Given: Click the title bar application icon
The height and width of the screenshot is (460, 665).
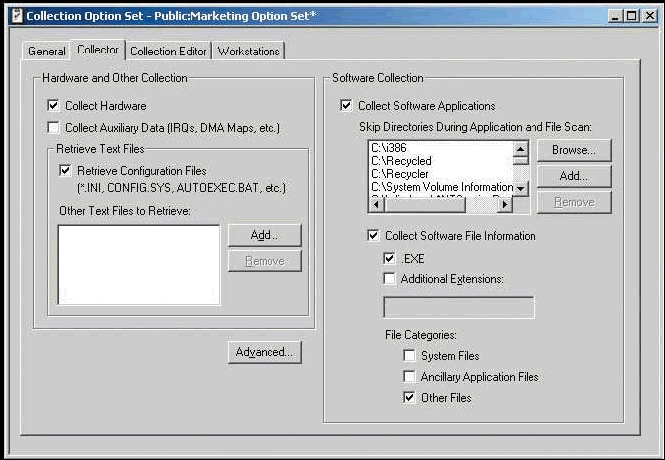Looking at the screenshot, I should click(17, 16).
